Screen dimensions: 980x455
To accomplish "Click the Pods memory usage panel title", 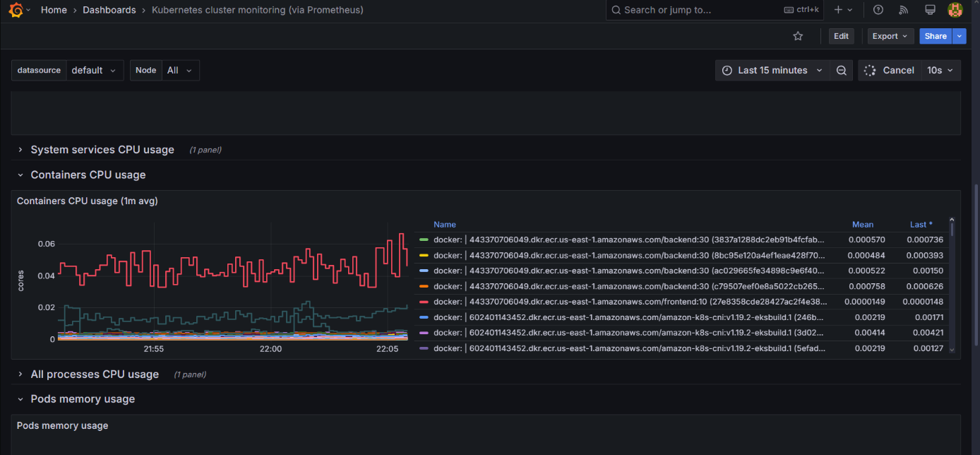I will click(63, 426).
